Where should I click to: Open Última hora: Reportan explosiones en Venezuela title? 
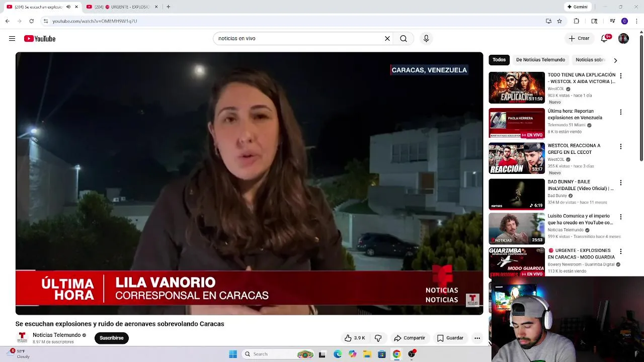[575, 114]
